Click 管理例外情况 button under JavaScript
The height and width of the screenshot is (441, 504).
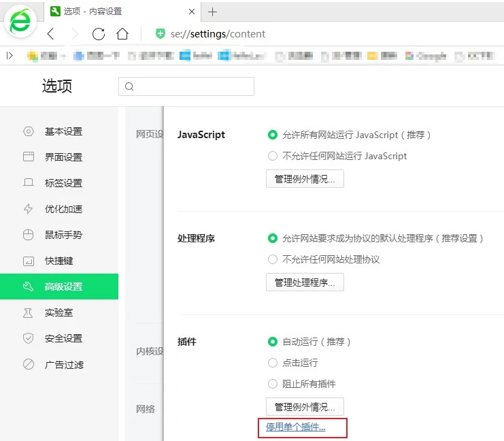305,179
